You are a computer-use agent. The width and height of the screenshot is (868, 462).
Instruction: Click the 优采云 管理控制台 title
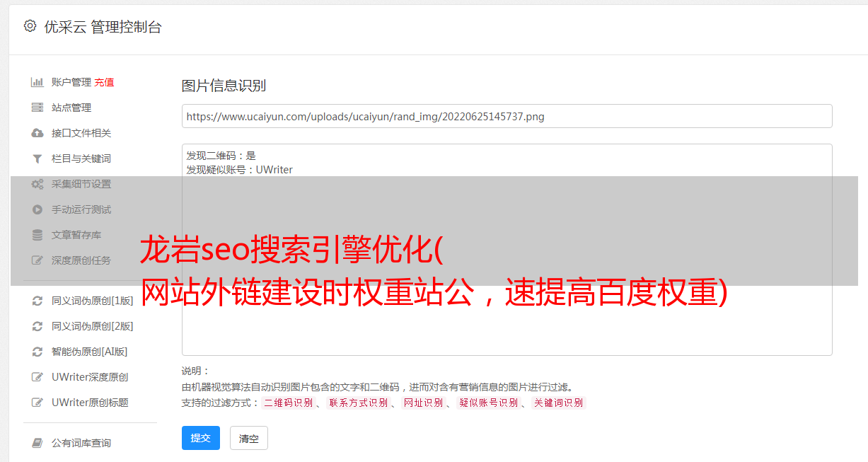pos(103,27)
